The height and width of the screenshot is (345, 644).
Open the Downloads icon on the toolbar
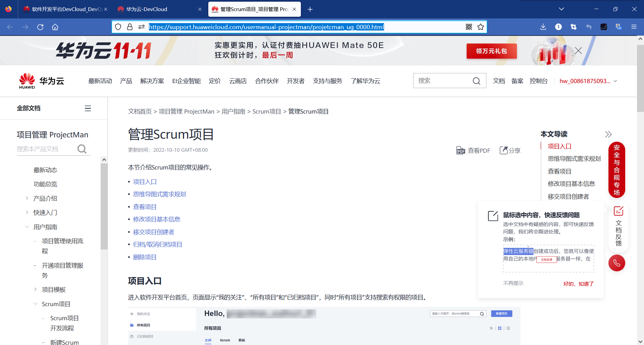pos(543,27)
